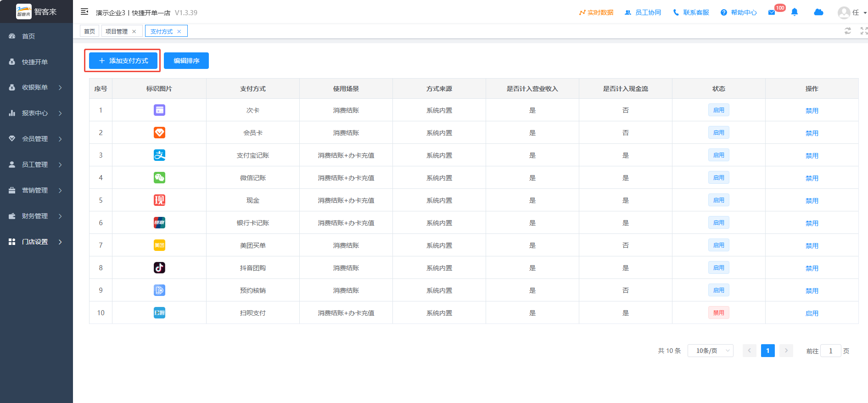Disable the 银行卡记账 payment method
Image resolution: width=868 pixels, height=403 pixels.
[x=812, y=223]
